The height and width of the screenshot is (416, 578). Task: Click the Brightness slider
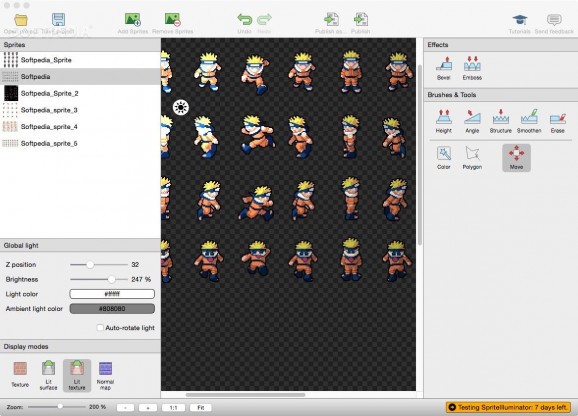click(x=99, y=279)
